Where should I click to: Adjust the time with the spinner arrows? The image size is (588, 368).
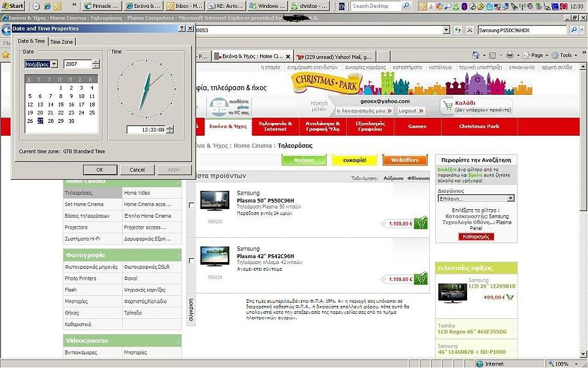tap(170, 129)
